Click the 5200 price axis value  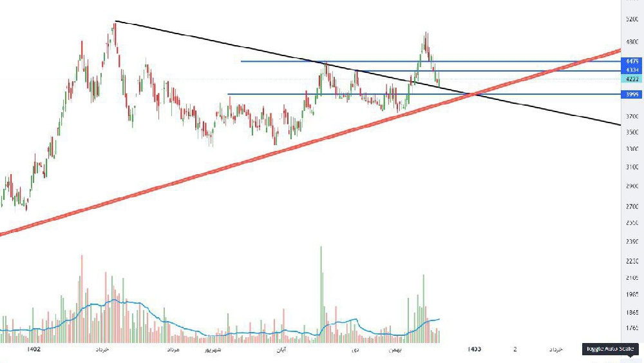632,19
